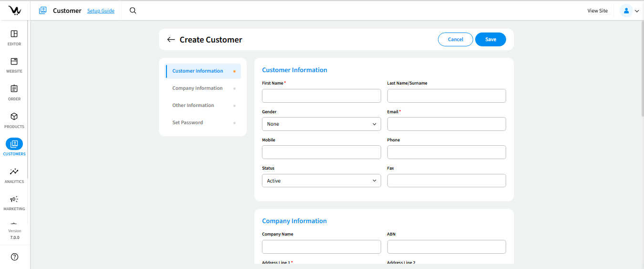Switch to Other Information section tab
644x269 pixels.
(193, 106)
